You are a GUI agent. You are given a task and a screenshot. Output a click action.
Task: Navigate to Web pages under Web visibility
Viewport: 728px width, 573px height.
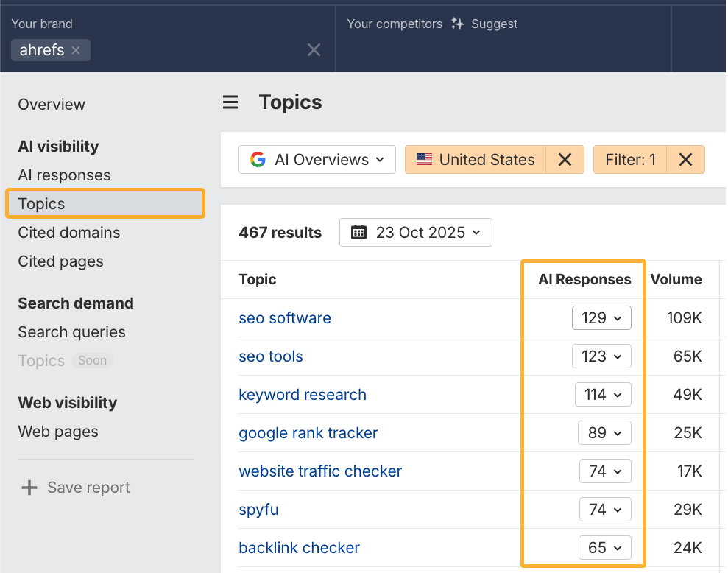pyautogui.click(x=57, y=432)
